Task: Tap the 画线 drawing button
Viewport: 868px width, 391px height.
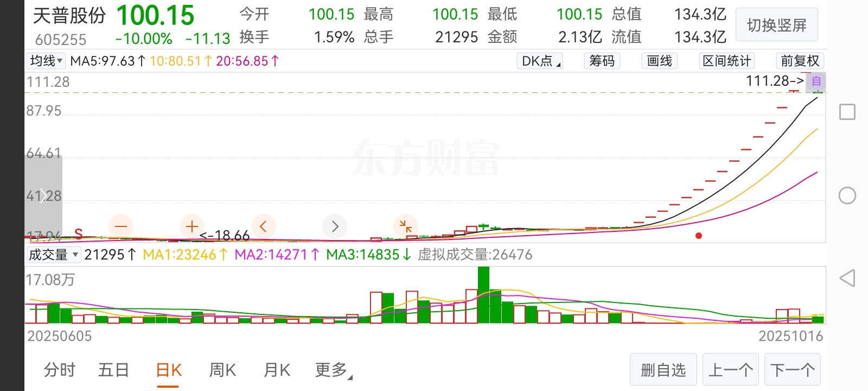Action: [x=660, y=61]
